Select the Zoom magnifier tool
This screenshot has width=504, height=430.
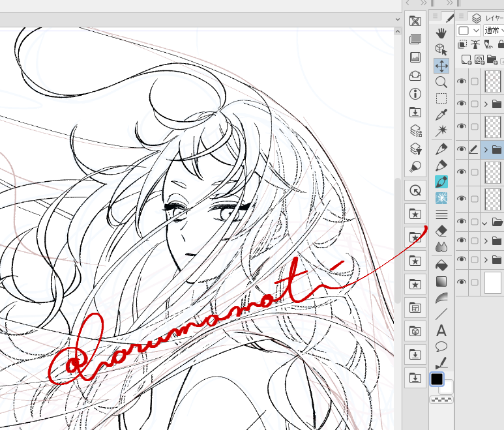click(441, 82)
